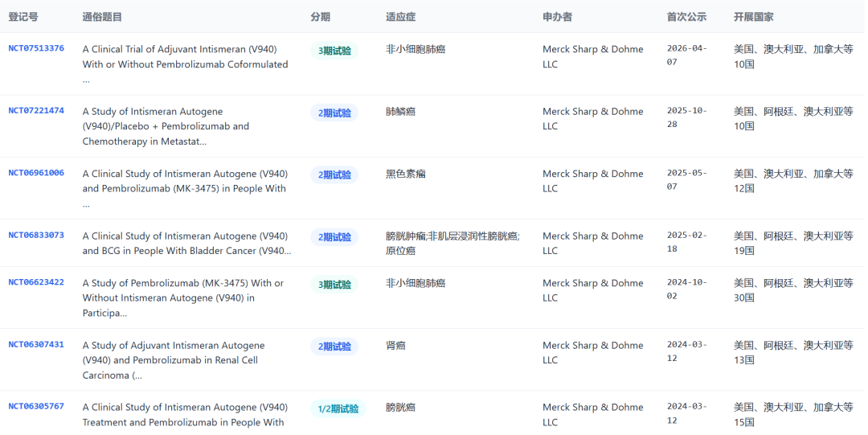Click the 登记号 column header
The height and width of the screenshot is (435, 868).
(23, 17)
